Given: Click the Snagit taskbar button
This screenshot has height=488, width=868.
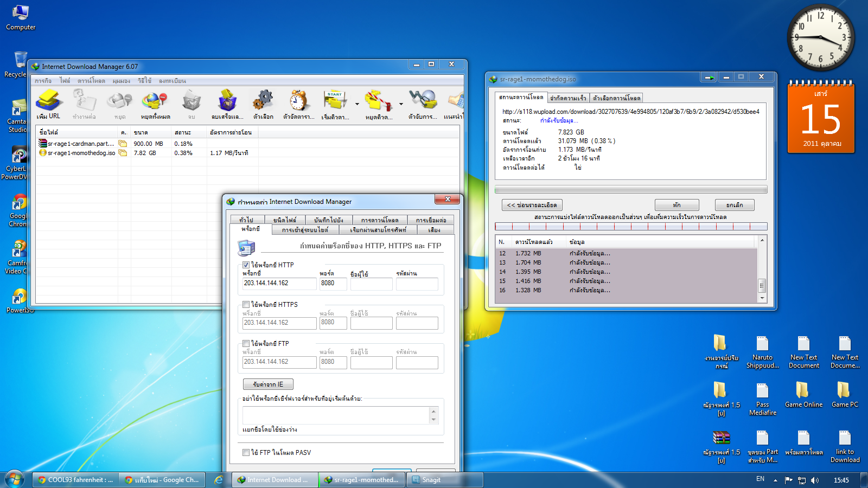Looking at the screenshot, I should click(x=445, y=480).
